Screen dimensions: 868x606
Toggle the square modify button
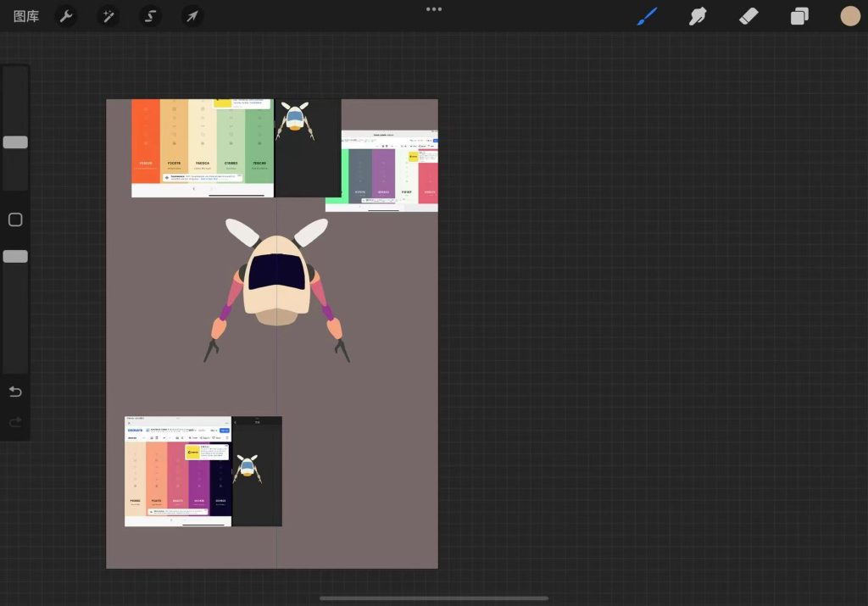tap(15, 220)
